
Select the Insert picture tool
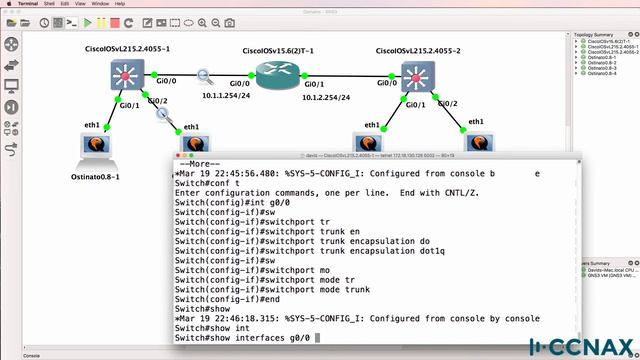[161, 23]
